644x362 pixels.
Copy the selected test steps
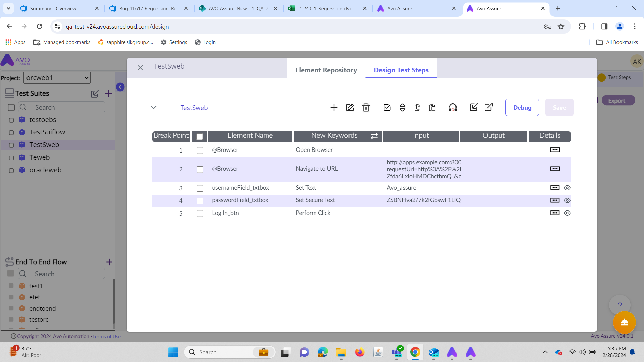417,107
